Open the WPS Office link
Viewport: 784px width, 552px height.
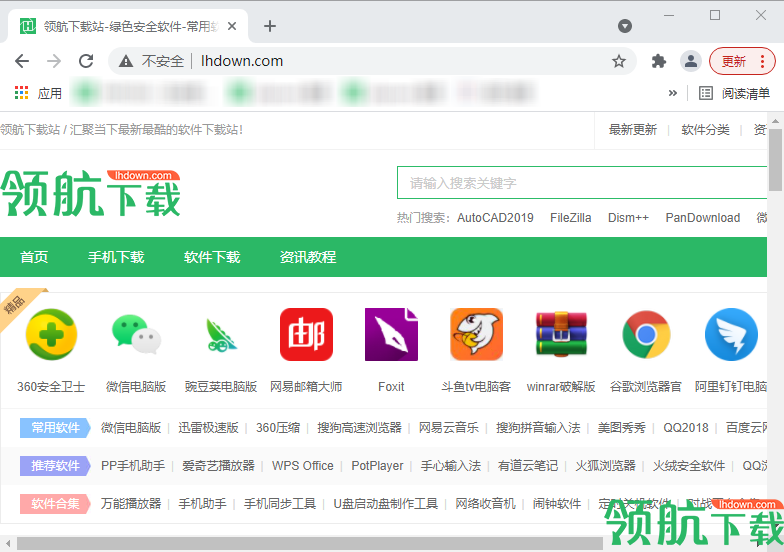(x=303, y=466)
